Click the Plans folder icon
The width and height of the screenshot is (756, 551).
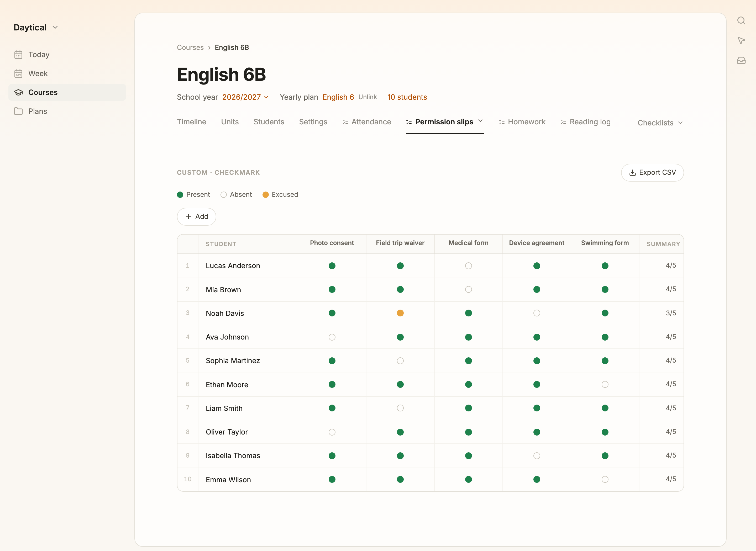tap(18, 111)
